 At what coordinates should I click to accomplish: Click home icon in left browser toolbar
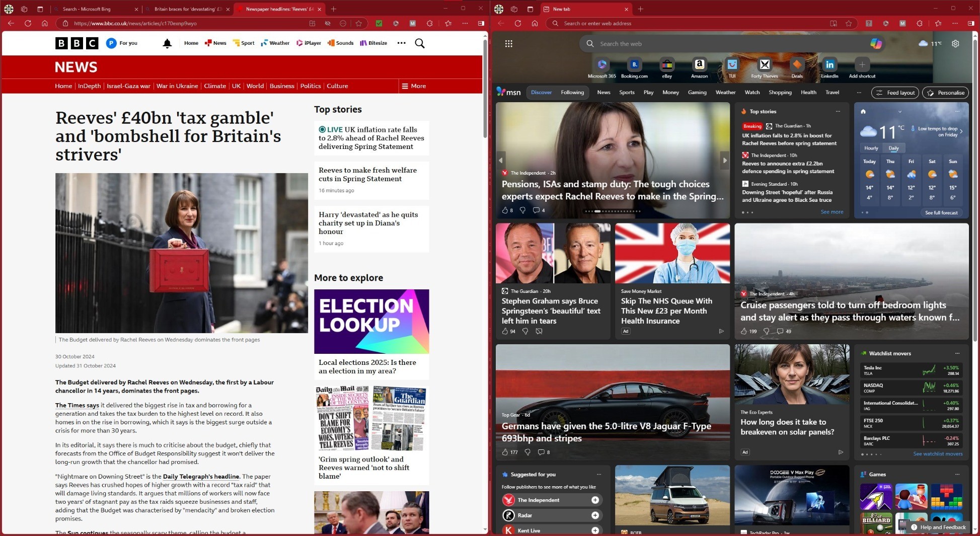pos(45,23)
